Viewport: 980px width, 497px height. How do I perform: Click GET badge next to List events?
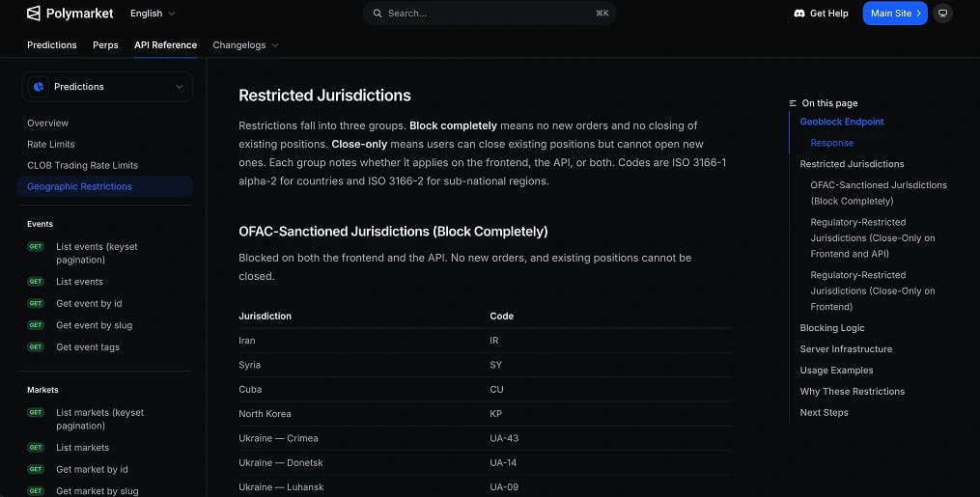[x=36, y=282]
